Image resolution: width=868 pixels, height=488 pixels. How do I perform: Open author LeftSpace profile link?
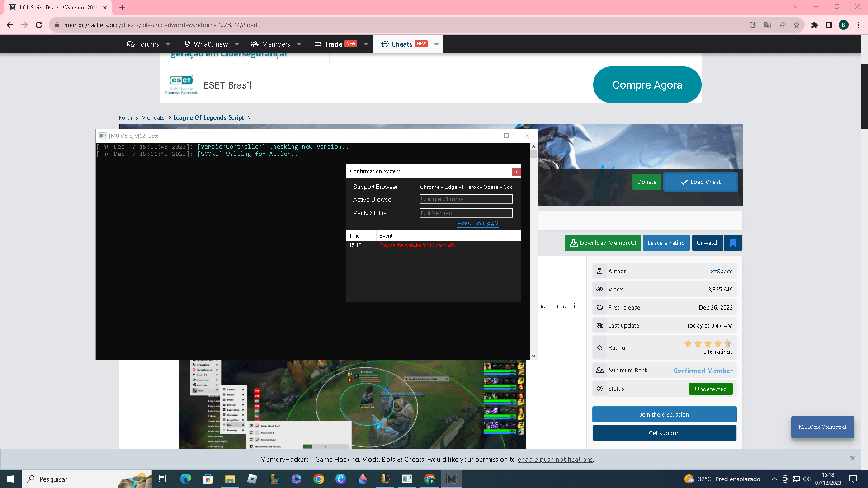coord(720,271)
